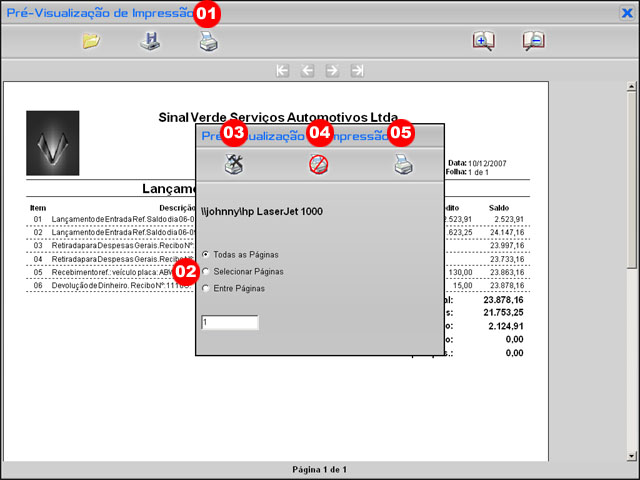Image resolution: width=640 pixels, height=480 pixels.
Task: Zoom out with the magnifier minus icon
Action: click(x=533, y=41)
